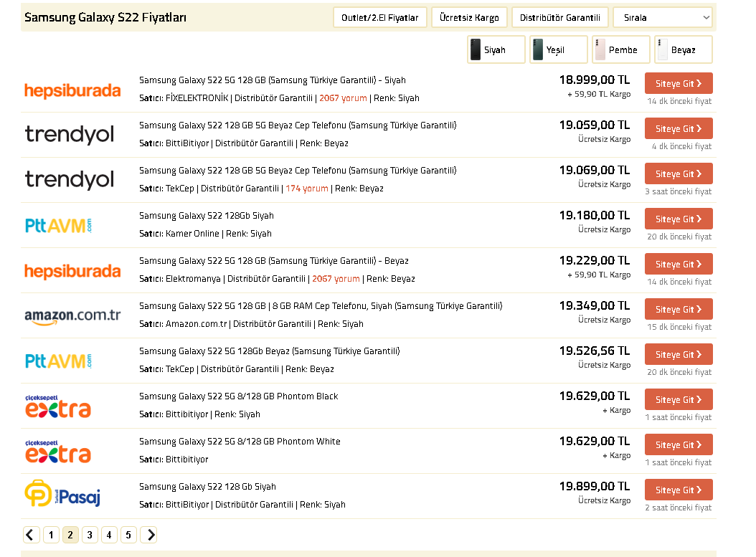Click Siteye Git for the 19.069,00 TL offer

coord(679,174)
